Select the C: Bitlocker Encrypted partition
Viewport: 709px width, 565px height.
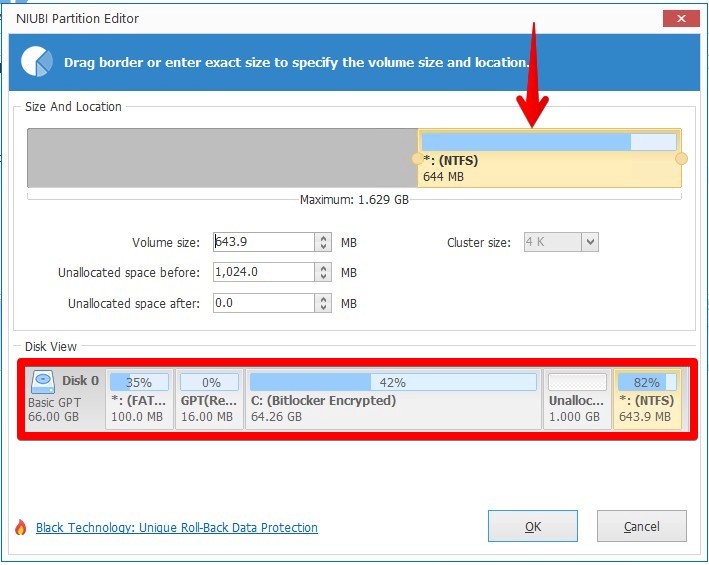(393, 399)
